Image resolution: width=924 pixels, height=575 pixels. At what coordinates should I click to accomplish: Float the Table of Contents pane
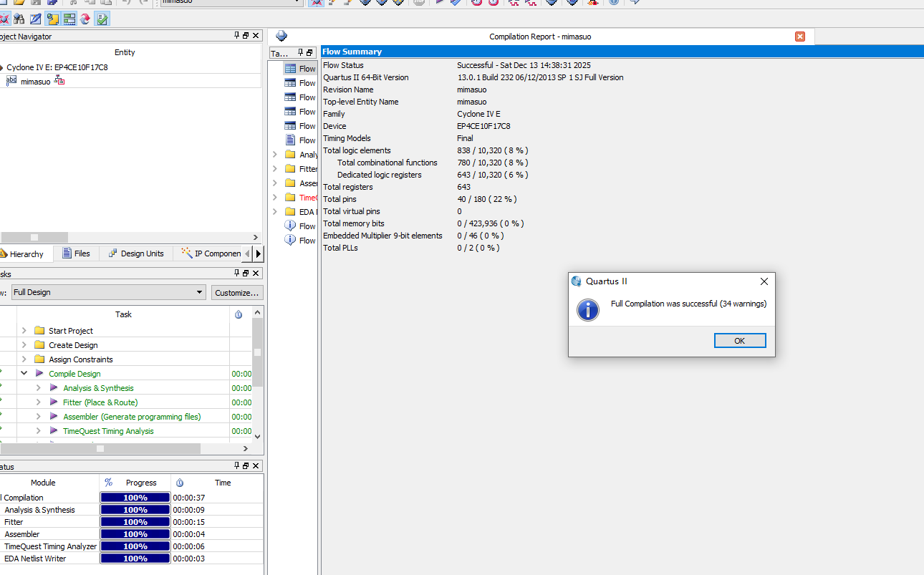point(309,53)
